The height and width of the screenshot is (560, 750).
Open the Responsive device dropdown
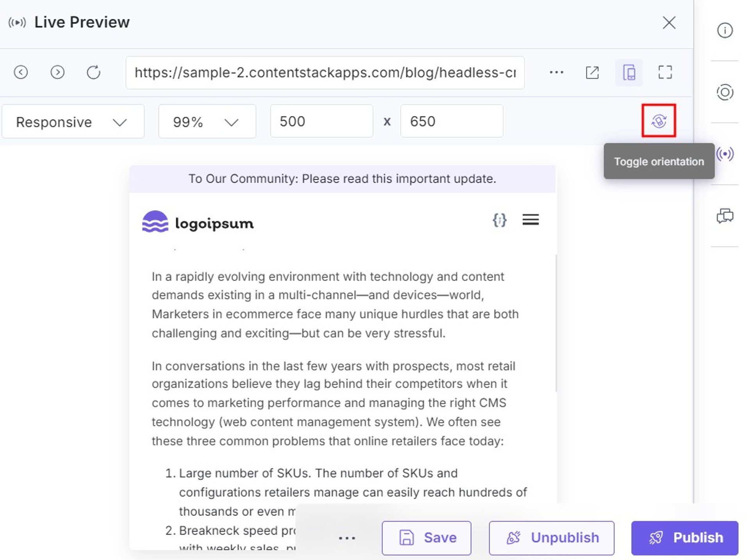coord(73,121)
